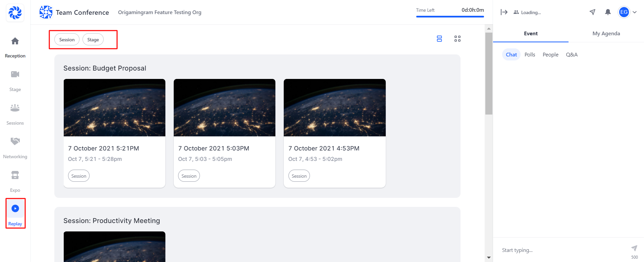644x262 pixels.
Task: Open notifications bell
Action: 608,12
